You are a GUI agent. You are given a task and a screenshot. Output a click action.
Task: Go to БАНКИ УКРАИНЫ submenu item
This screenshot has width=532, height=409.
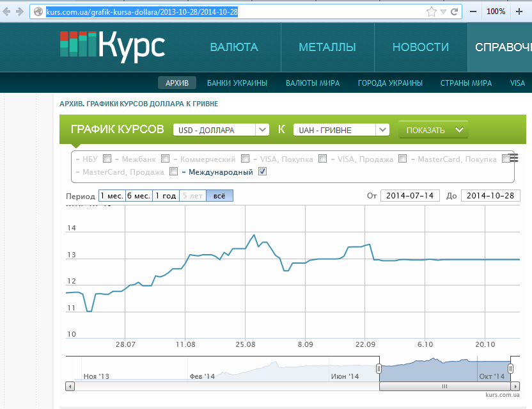coord(237,83)
